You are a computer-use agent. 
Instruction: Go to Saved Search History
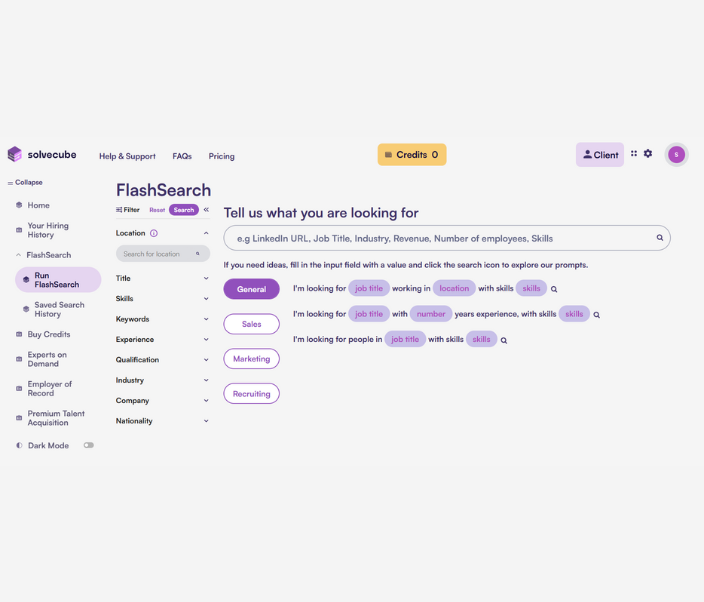coord(59,309)
